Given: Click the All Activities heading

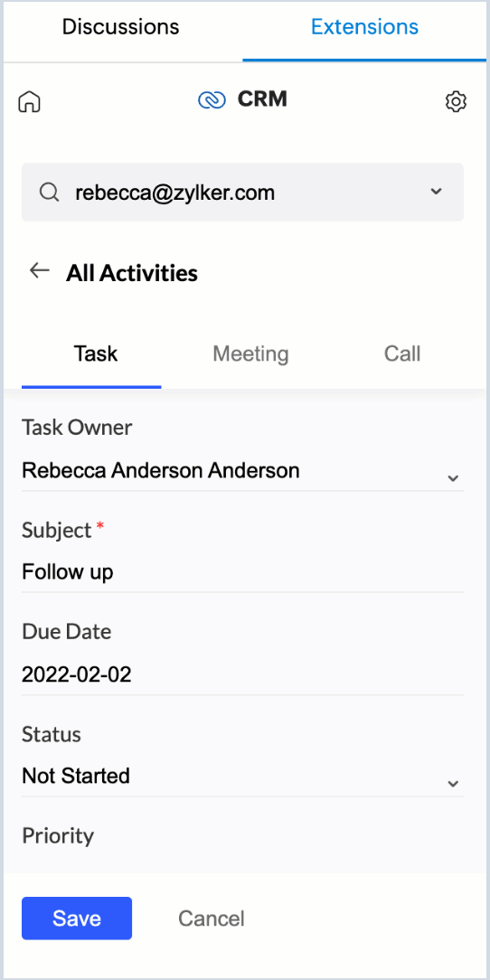Looking at the screenshot, I should (132, 273).
